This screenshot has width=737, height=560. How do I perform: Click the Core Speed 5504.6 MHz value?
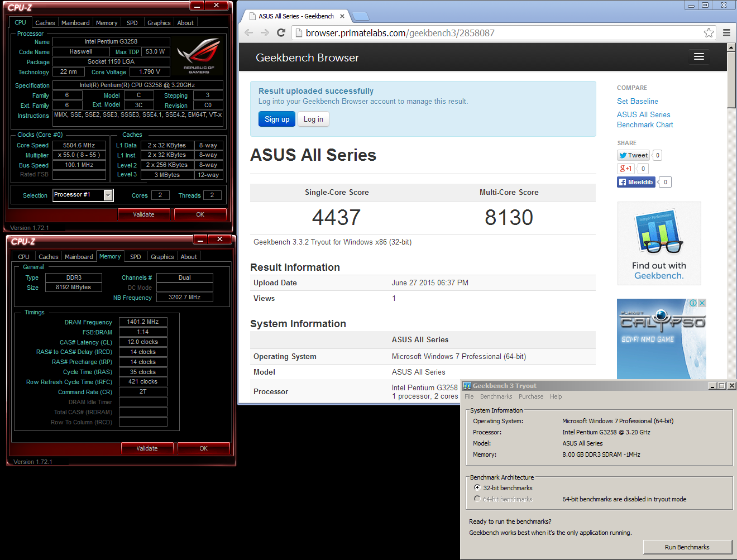coord(79,145)
